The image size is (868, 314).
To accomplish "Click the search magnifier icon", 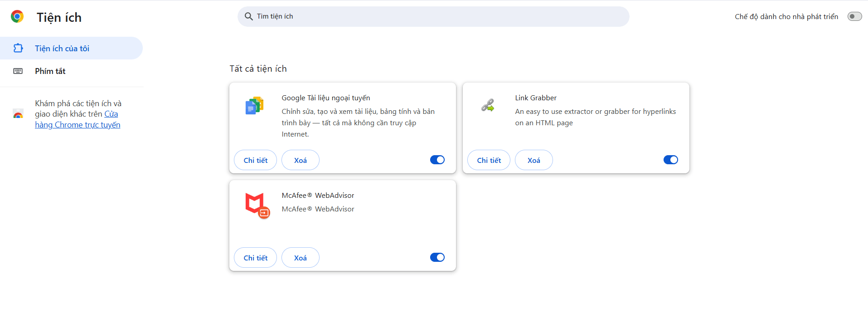I will click(248, 16).
